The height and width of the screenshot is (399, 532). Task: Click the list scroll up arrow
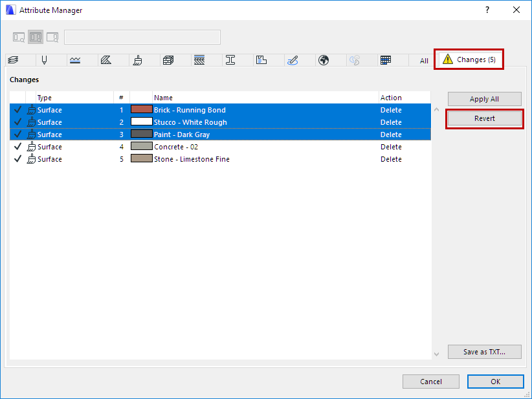[x=437, y=109]
